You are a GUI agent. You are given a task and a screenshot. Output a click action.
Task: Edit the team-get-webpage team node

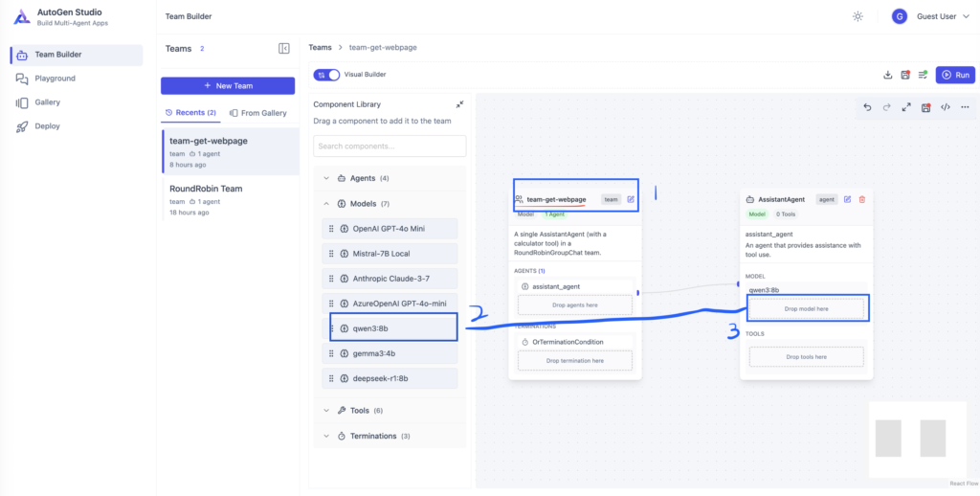[x=631, y=199]
